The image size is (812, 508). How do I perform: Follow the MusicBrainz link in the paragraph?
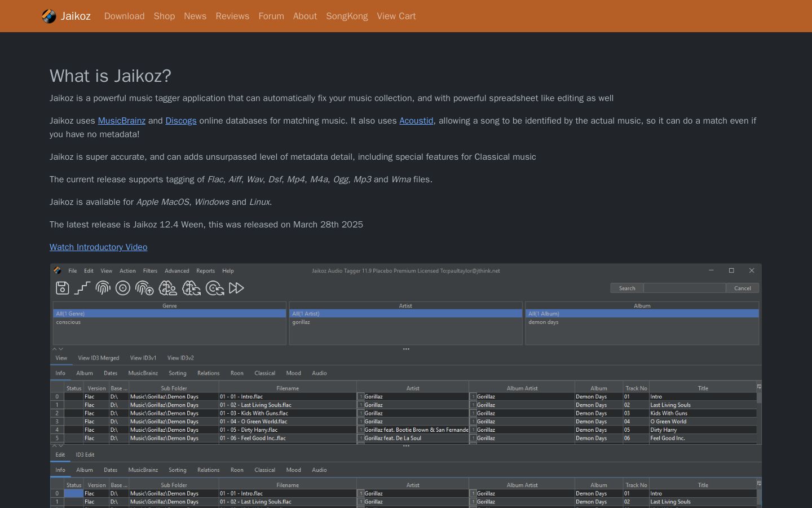(122, 121)
